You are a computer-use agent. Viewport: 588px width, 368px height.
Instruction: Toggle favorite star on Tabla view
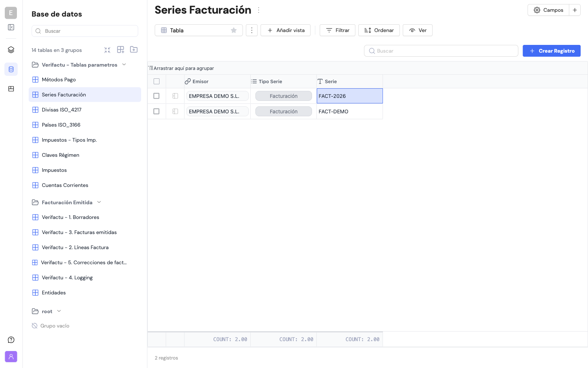click(234, 30)
